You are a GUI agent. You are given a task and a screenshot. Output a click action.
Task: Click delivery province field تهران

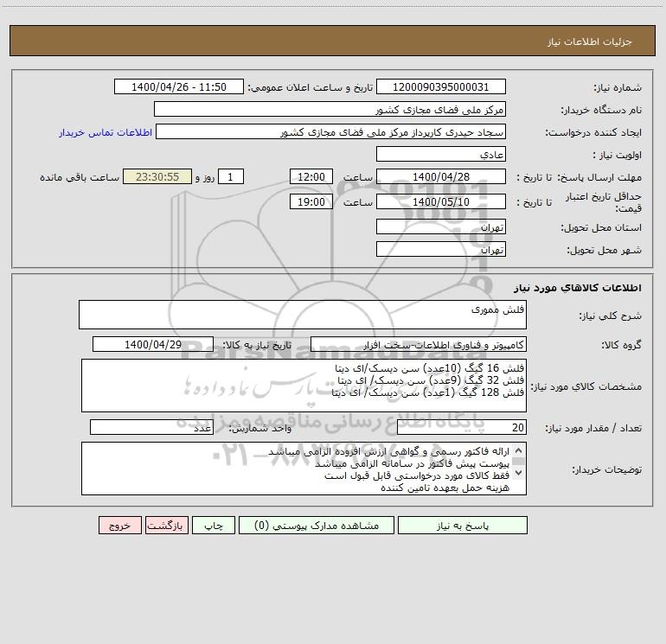[441, 226]
